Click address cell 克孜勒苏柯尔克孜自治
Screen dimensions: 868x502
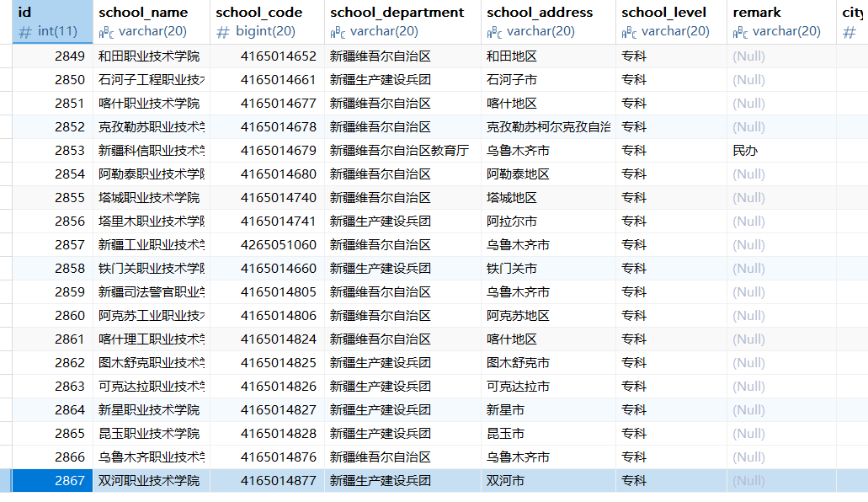pos(548,127)
